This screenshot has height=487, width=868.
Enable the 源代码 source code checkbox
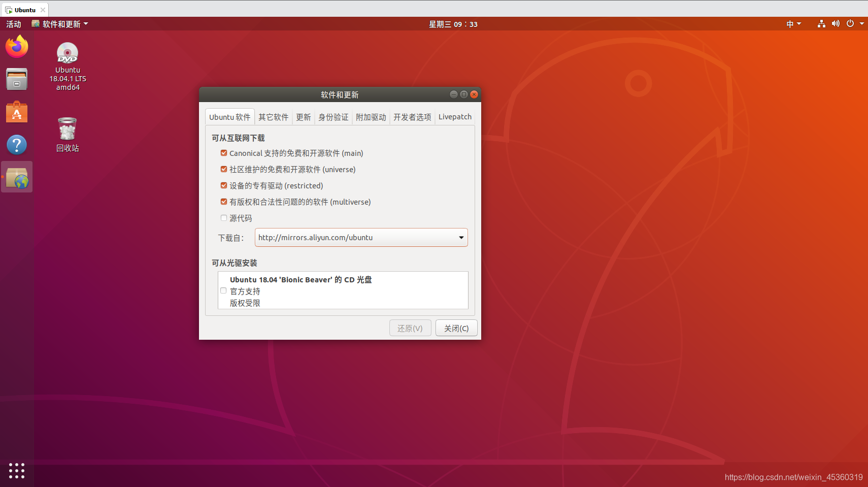224,218
